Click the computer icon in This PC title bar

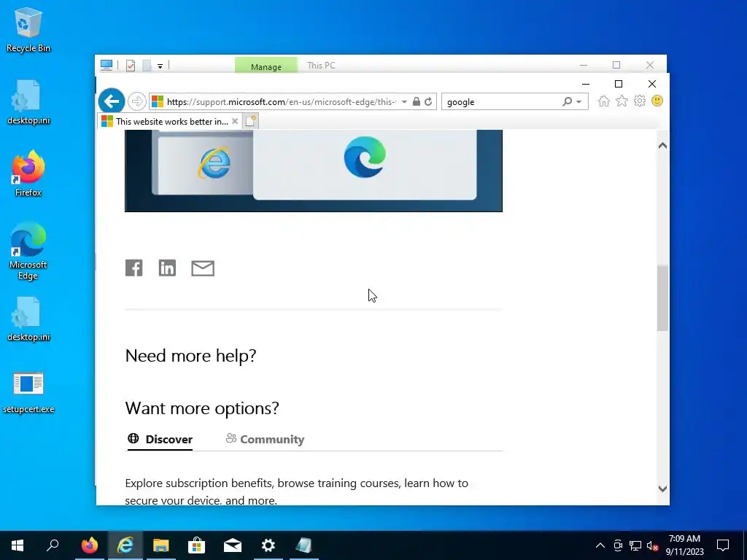[107, 65]
